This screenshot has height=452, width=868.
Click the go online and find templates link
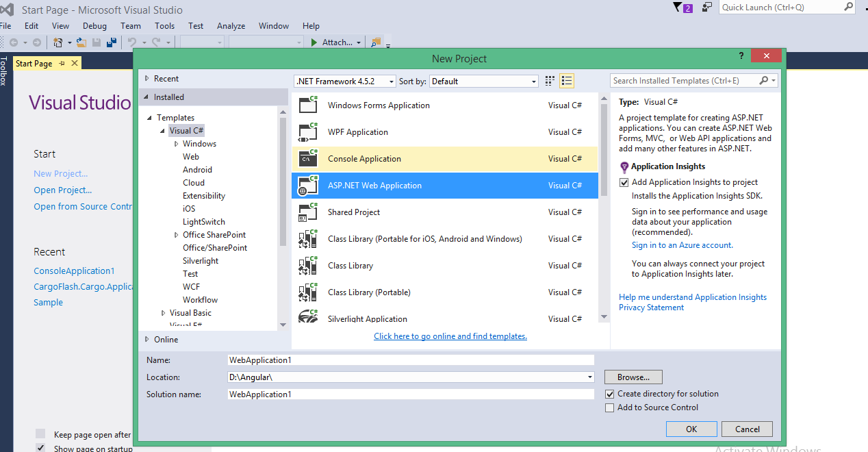[450, 336]
